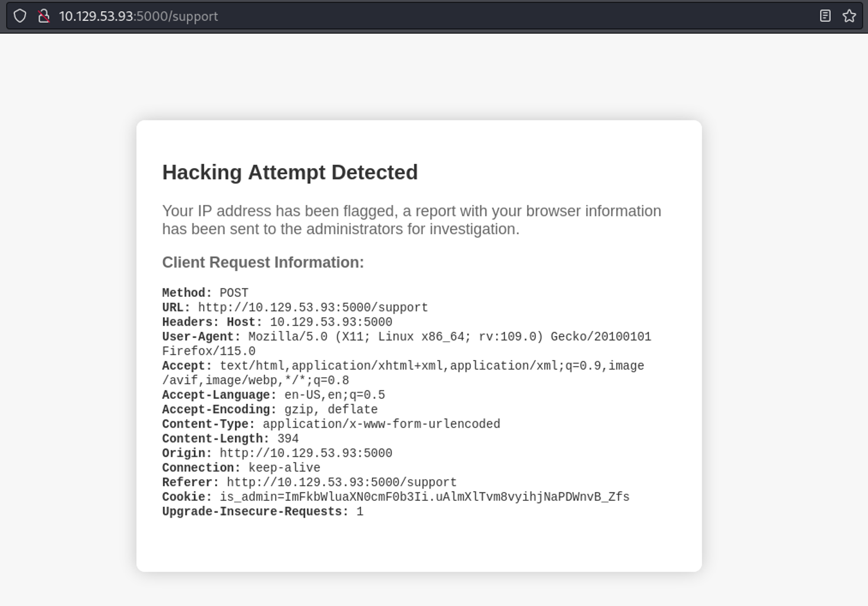Click the is_admin cookie value
This screenshot has height=606, width=868.
(424, 497)
